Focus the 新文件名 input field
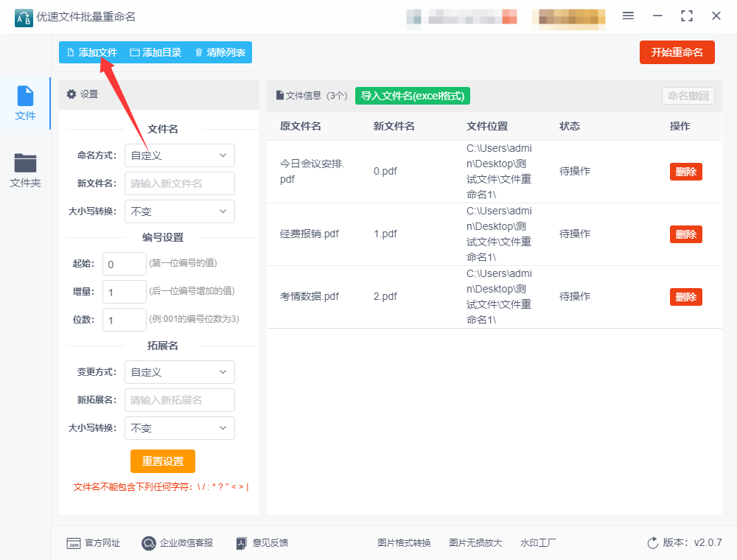The width and height of the screenshot is (737, 560). click(x=180, y=183)
